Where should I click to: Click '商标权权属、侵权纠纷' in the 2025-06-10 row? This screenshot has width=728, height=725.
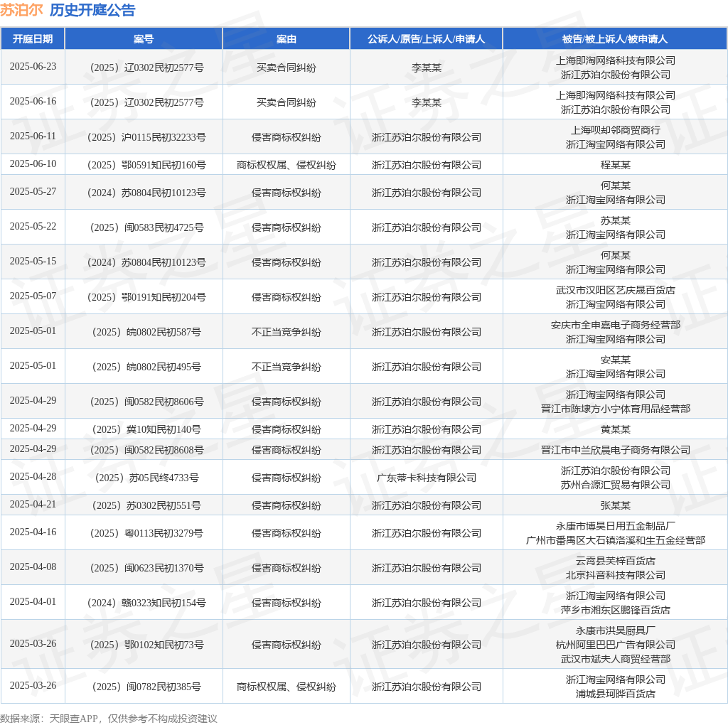pos(286,165)
